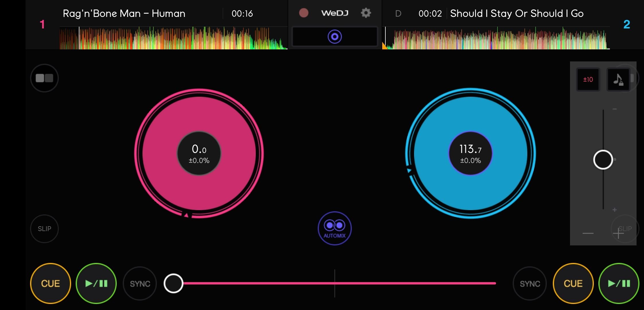Image resolution: width=644 pixels, height=310 pixels.
Task: Toggle SLIP mode on deck 1
Action: click(44, 228)
